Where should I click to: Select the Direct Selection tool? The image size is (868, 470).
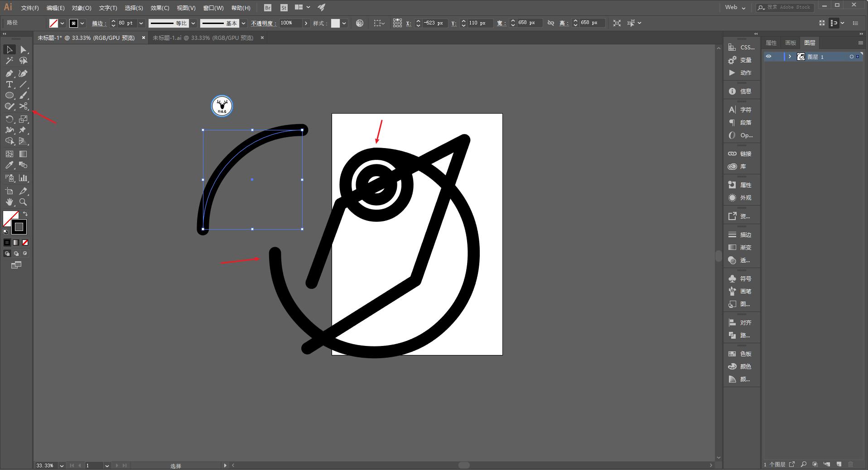click(x=23, y=50)
